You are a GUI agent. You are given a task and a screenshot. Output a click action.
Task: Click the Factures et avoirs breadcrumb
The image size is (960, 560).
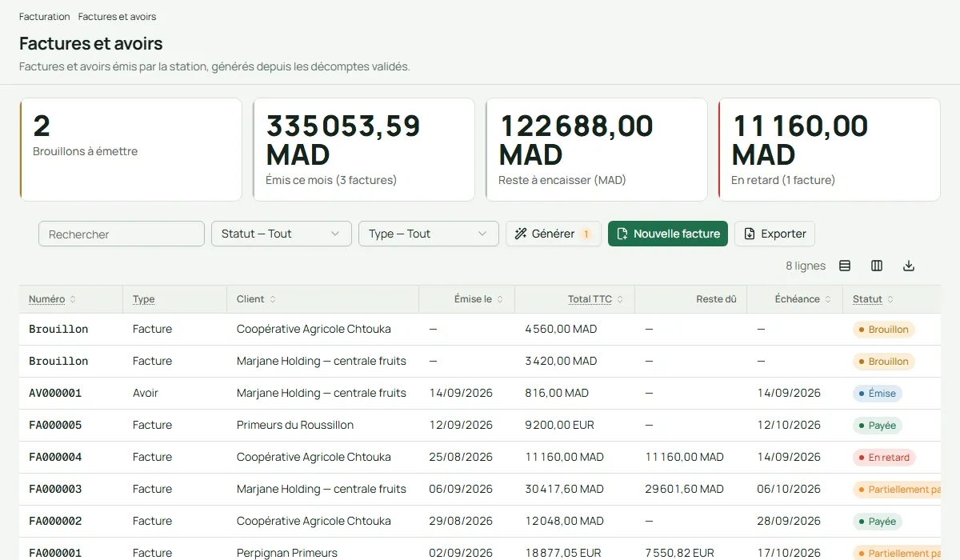[x=117, y=17]
